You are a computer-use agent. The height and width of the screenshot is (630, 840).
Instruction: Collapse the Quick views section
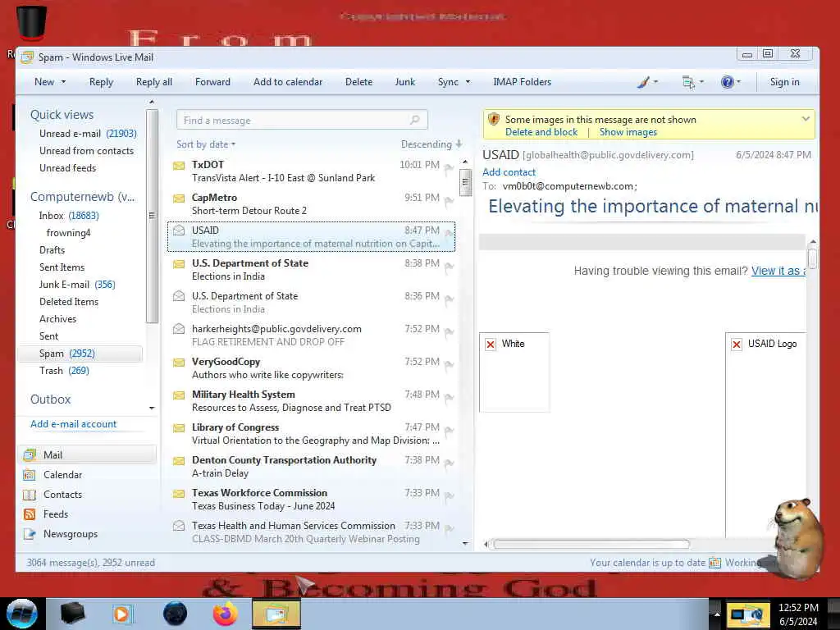point(62,115)
